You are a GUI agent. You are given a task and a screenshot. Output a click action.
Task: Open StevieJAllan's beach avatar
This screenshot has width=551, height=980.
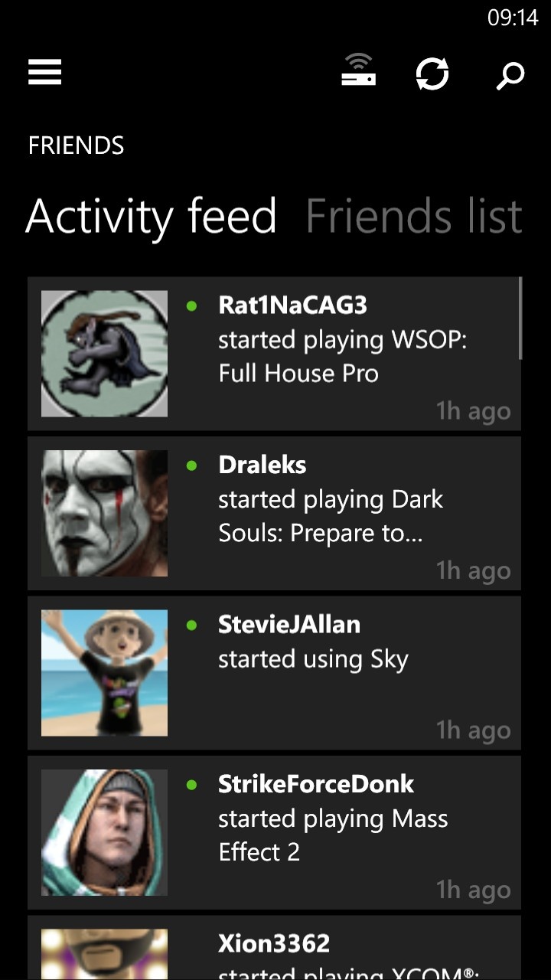click(104, 672)
